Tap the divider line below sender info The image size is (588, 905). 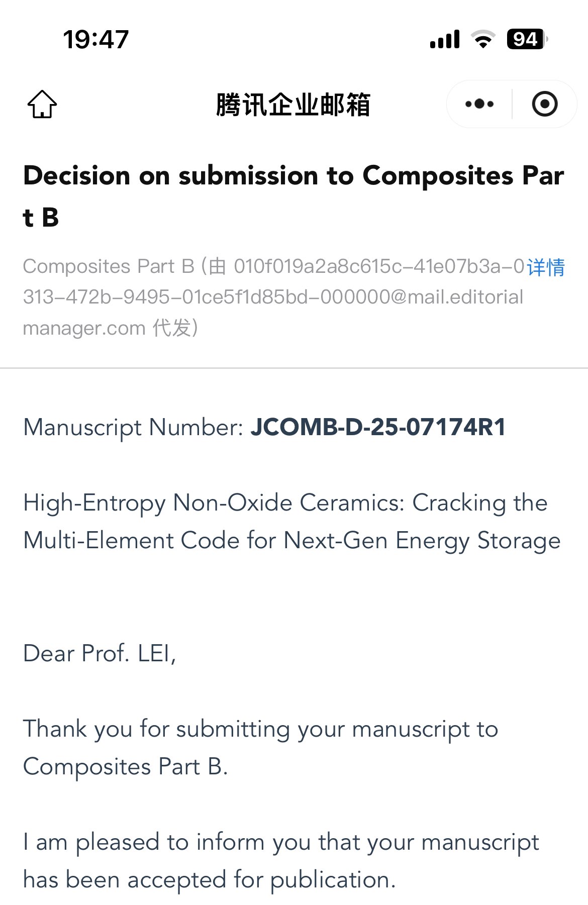click(x=294, y=368)
